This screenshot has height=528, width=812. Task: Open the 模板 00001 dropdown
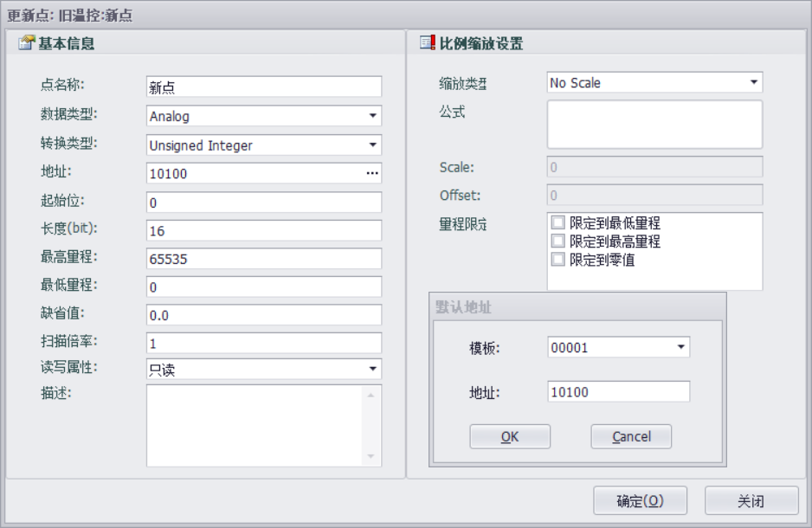pos(680,348)
